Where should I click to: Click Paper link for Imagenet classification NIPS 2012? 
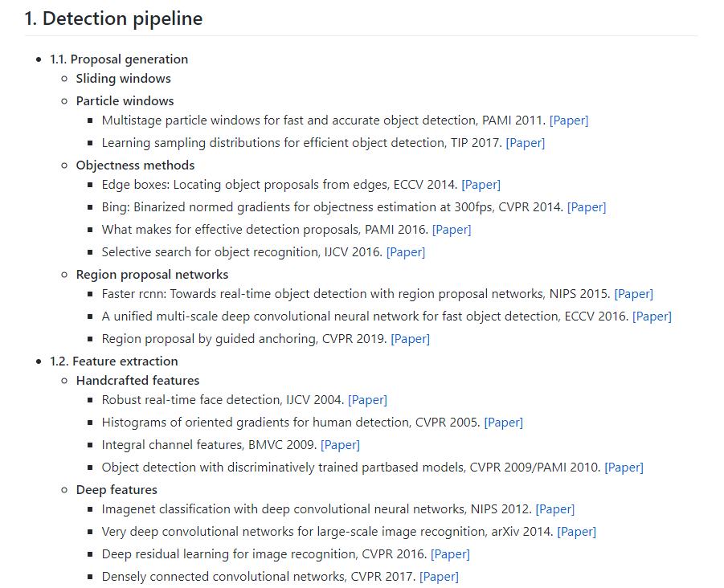click(555, 509)
